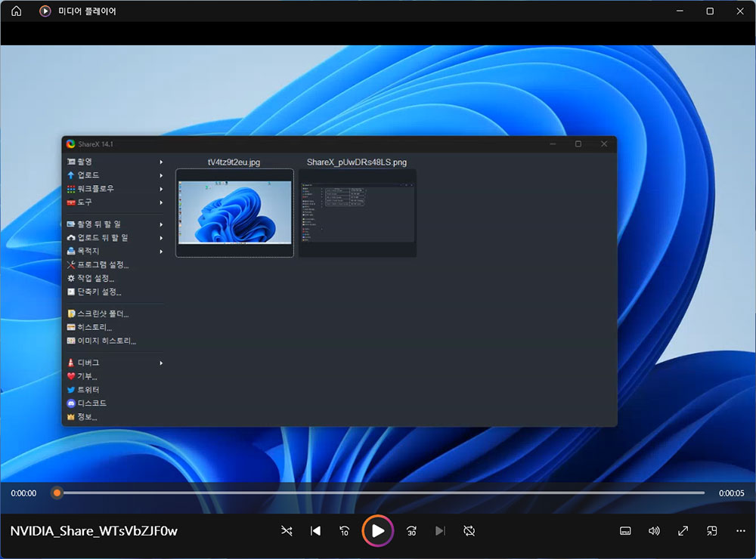Image resolution: width=756 pixels, height=559 pixels.
Task: Minimize the ShareX window
Action: click(553, 144)
